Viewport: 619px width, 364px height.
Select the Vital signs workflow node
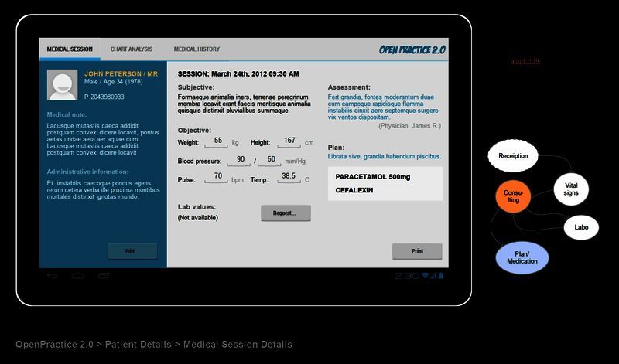point(571,189)
